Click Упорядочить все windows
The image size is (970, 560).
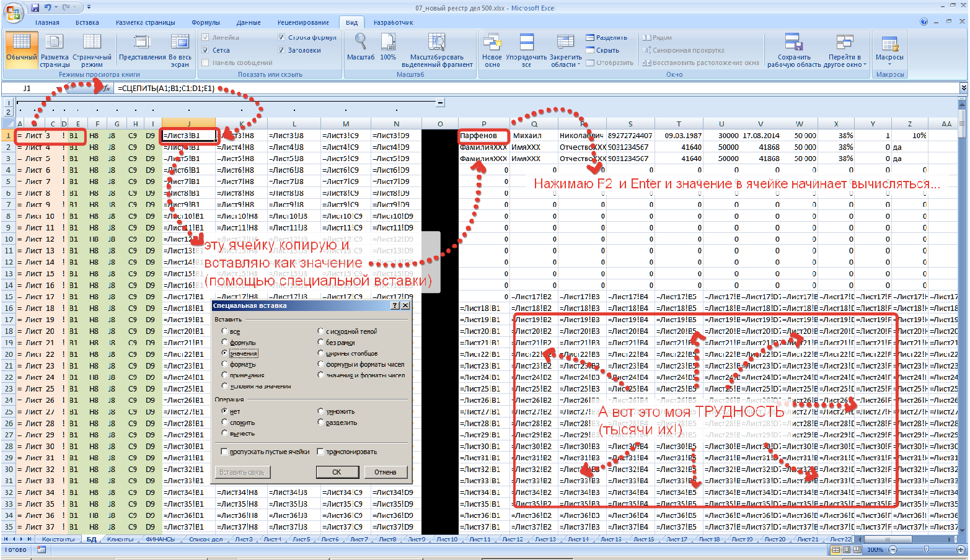pos(526,50)
